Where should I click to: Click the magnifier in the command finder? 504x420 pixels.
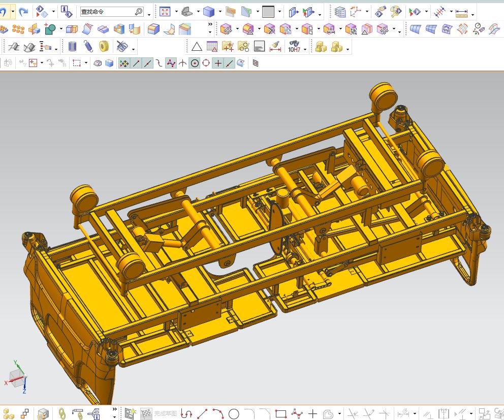point(139,12)
